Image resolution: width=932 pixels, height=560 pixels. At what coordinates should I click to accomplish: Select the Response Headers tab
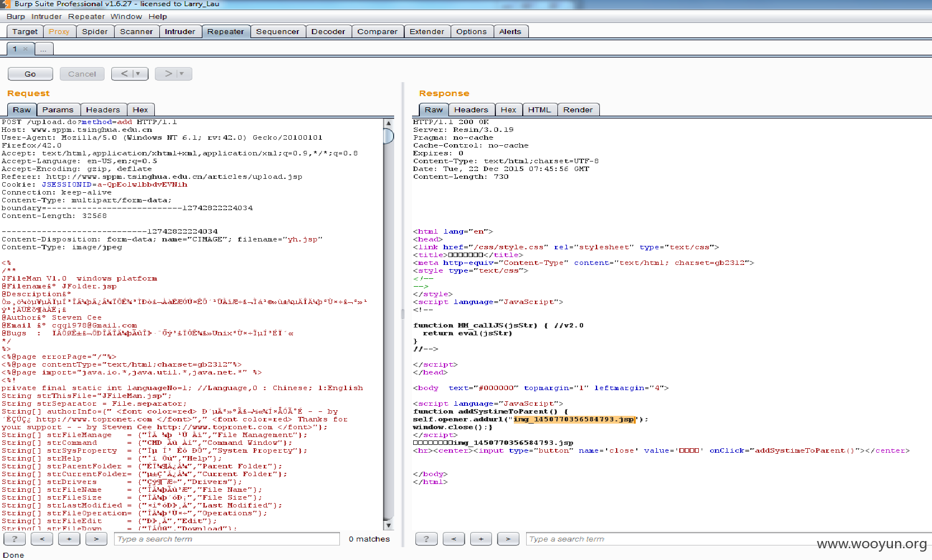471,110
